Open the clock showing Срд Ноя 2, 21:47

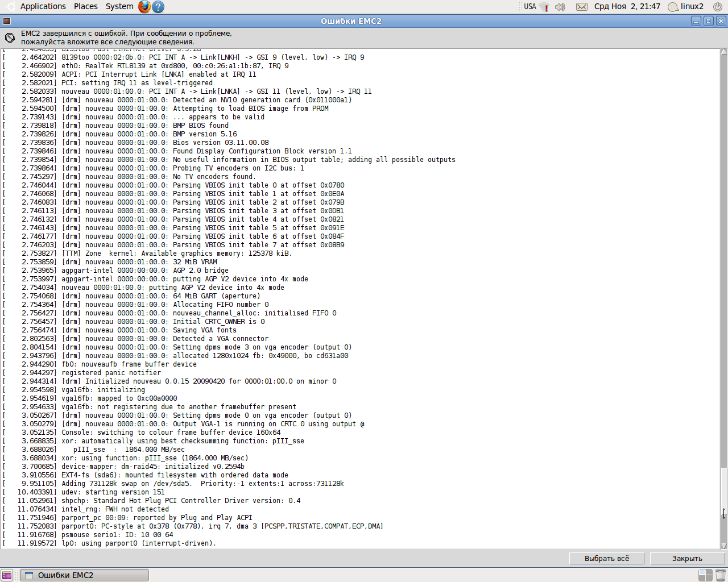point(627,7)
